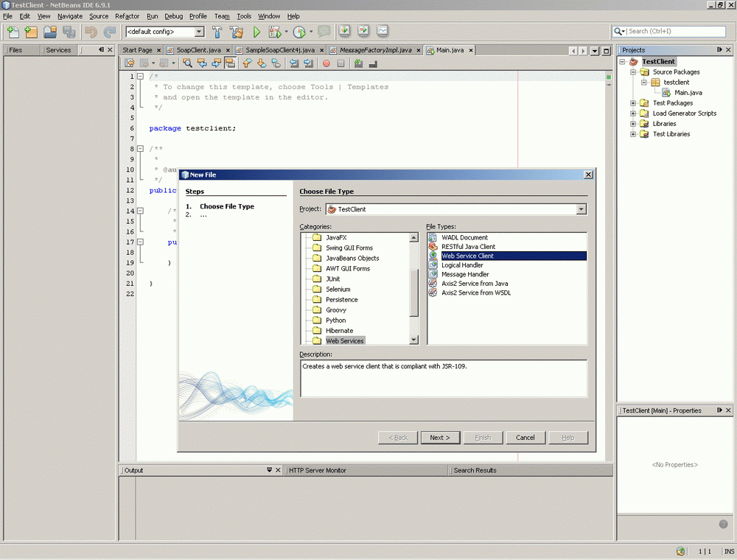
Task: Click the Categories list scrollbar thumb
Action: (x=414, y=293)
